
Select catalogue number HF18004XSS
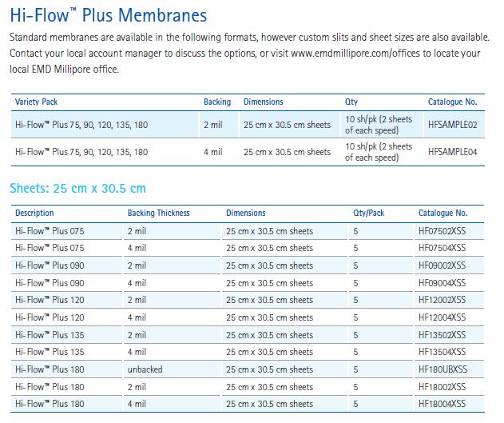click(442, 404)
